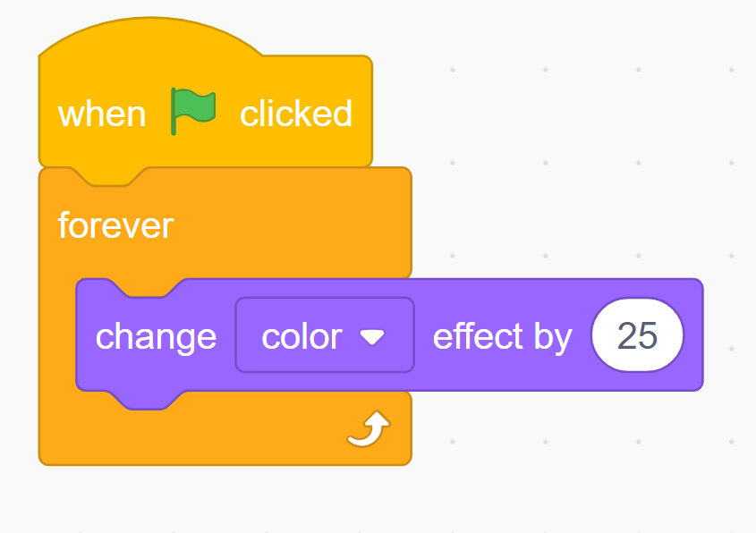The width and height of the screenshot is (756, 533).
Task: Click the word change on the purple block
Action: pos(157,335)
